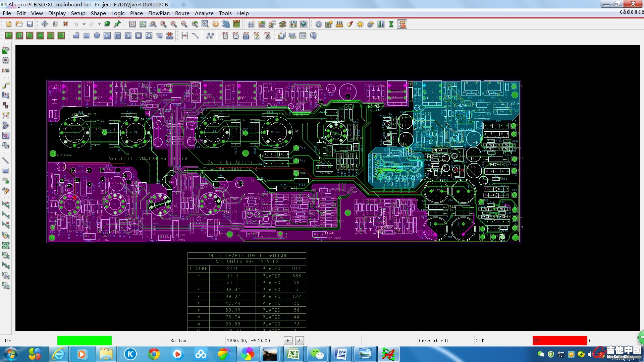The image size is (644, 362).
Task: Open the Constraint Manager (CM) icon
Action: (x=293, y=24)
